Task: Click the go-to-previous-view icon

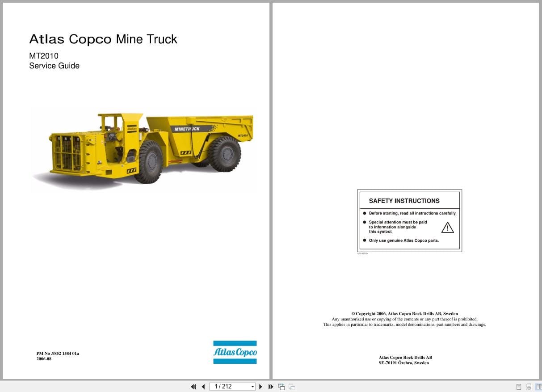Action: [x=282, y=387]
